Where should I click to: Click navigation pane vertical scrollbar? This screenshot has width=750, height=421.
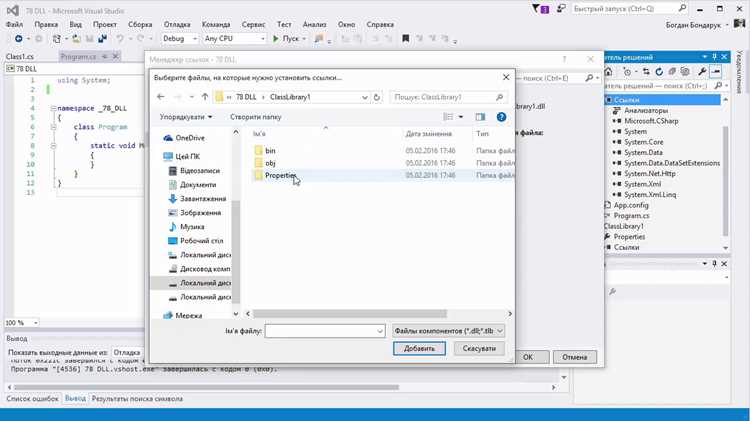tap(236, 251)
